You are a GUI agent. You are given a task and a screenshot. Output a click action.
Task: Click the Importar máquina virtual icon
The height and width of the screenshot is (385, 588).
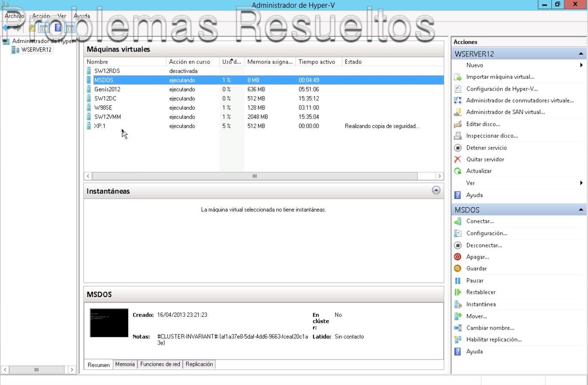coord(458,77)
